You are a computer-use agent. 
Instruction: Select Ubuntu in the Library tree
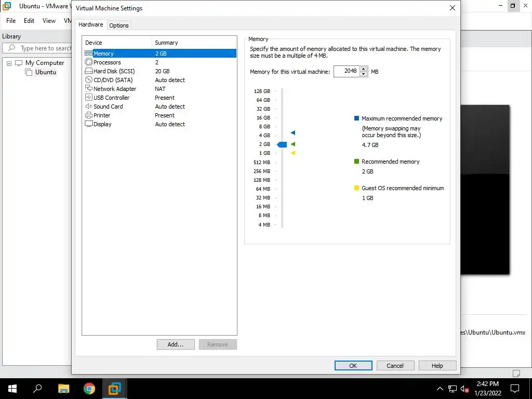pyautogui.click(x=46, y=72)
